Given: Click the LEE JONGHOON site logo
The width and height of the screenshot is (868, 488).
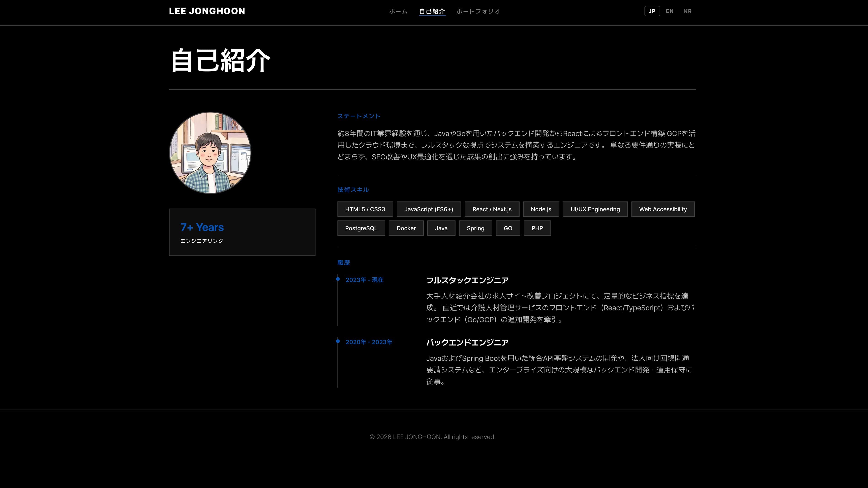Looking at the screenshot, I should [207, 11].
